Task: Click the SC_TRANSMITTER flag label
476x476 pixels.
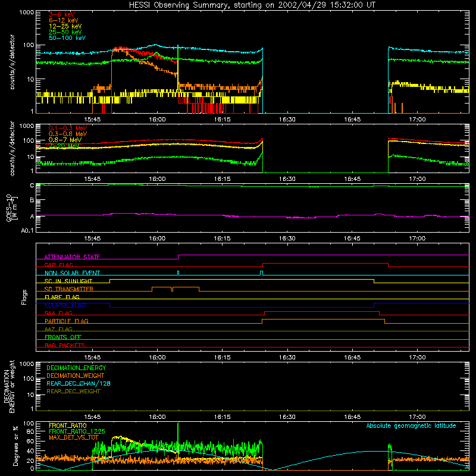Action: tap(69, 289)
